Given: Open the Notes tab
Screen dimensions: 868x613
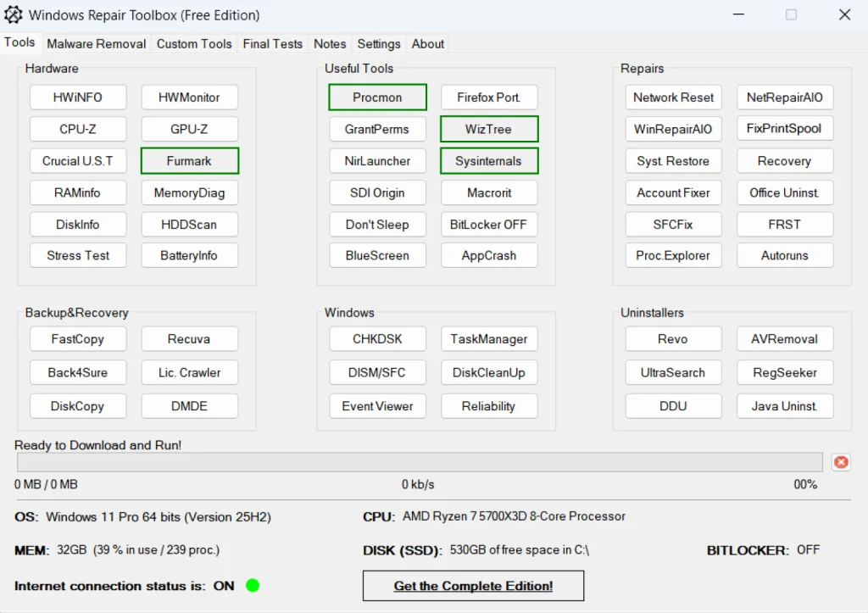Looking at the screenshot, I should pyautogui.click(x=330, y=43).
